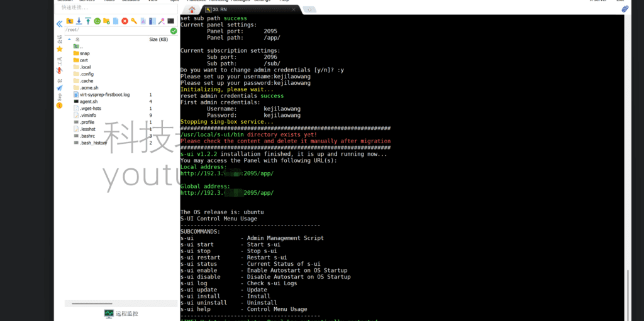644x321 pixels.
Task: Select the snap folder in file list
Action: coord(84,53)
